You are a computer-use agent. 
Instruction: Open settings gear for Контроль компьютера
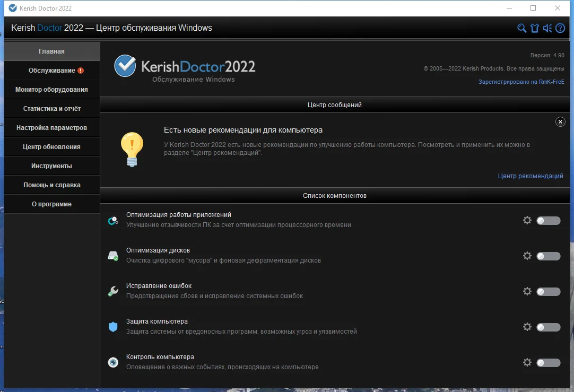pos(527,362)
